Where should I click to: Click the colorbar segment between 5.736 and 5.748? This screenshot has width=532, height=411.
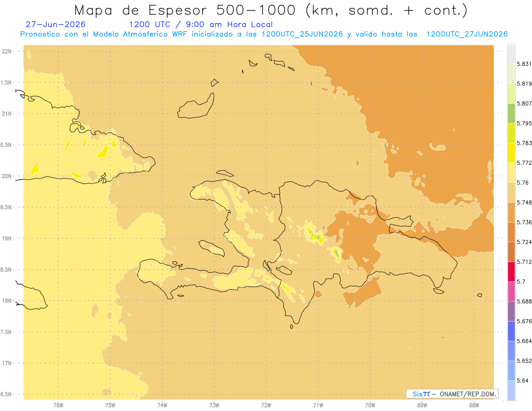[x=511, y=212]
